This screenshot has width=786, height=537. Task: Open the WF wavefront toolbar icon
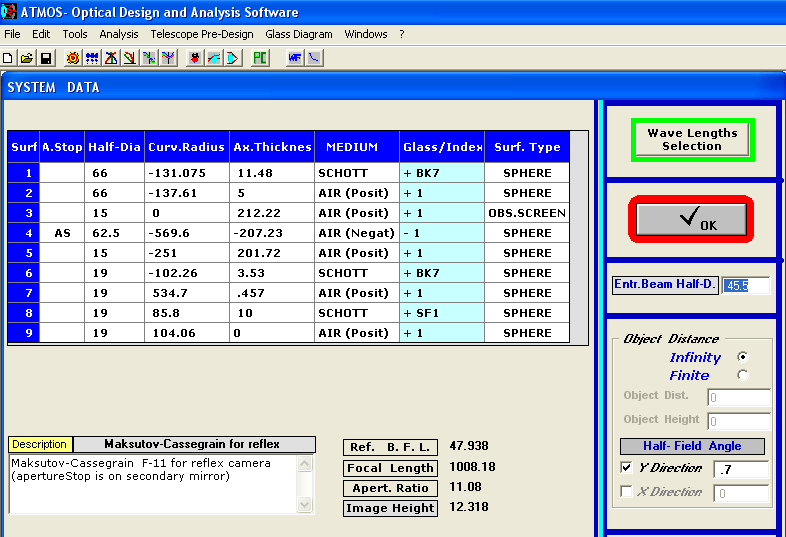[x=295, y=58]
